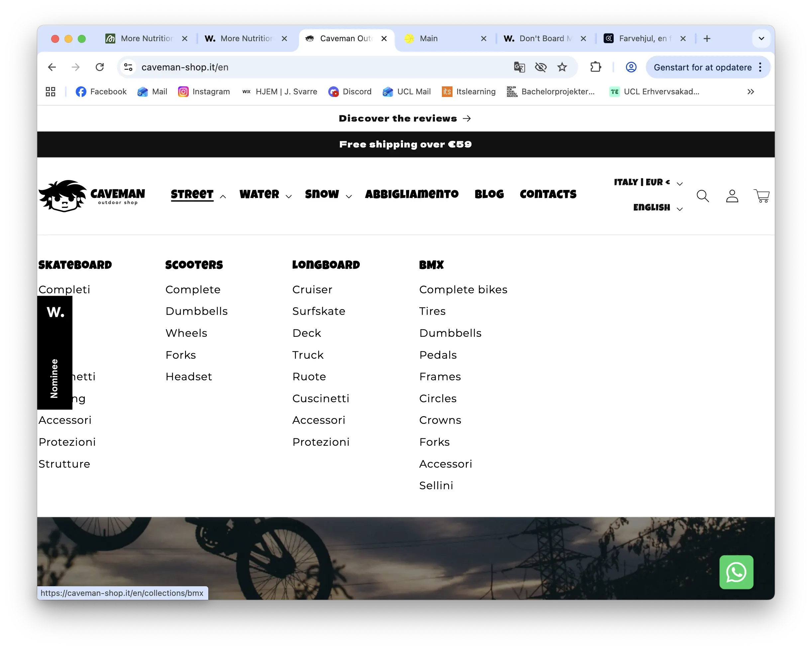Click the Google Translate icon in address bar
The height and width of the screenshot is (649, 812).
(x=519, y=67)
